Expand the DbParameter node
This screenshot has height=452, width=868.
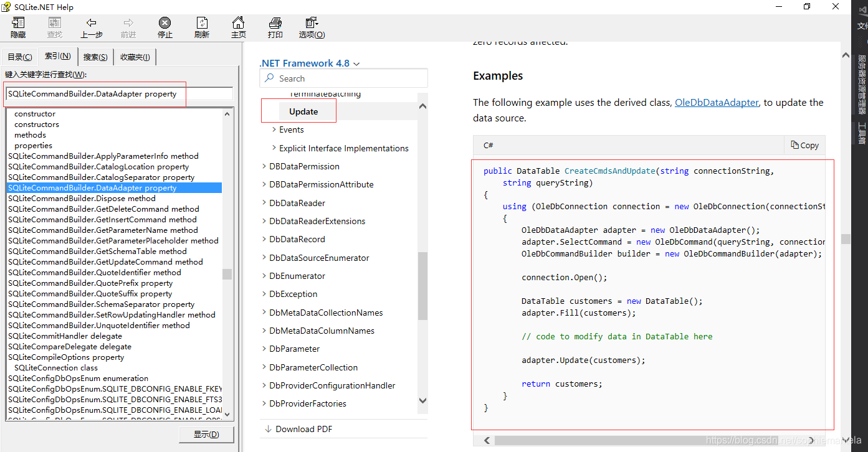264,349
